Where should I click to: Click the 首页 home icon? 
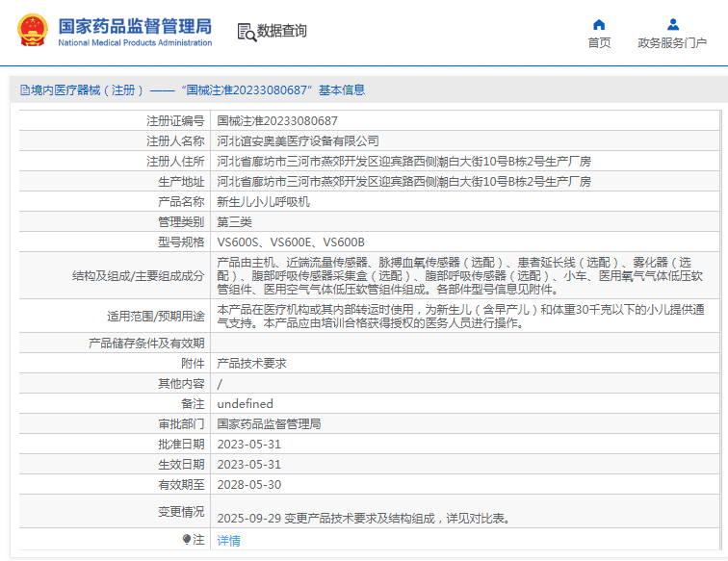tap(599, 24)
